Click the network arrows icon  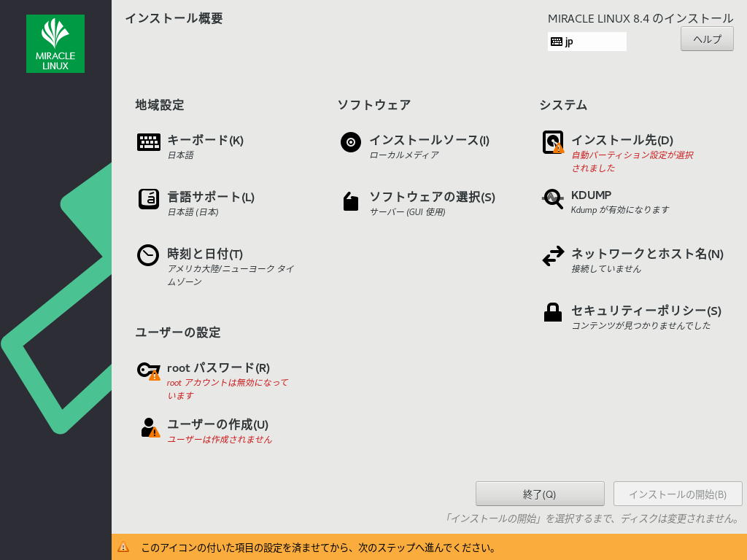click(553, 256)
